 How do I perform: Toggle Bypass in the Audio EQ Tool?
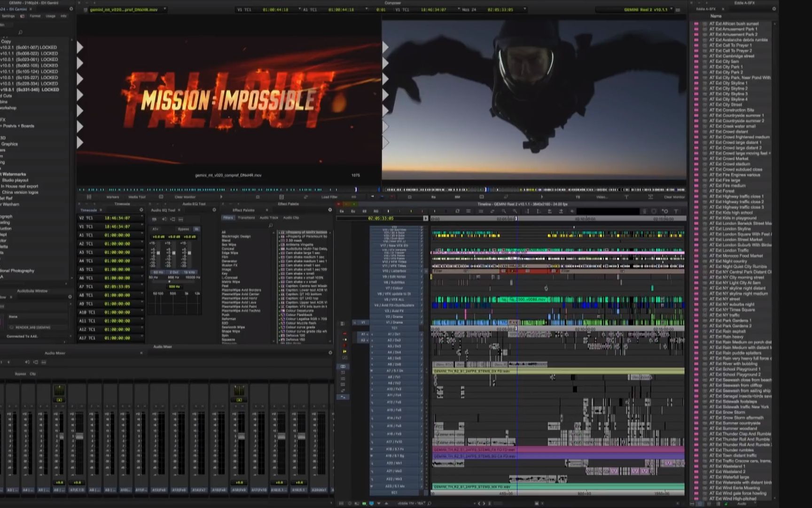[x=183, y=229]
